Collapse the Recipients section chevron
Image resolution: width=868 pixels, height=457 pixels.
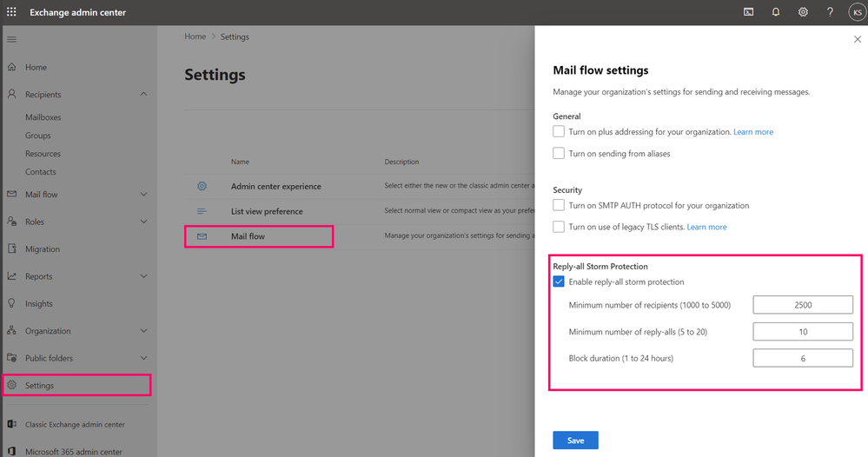click(x=143, y=95)
